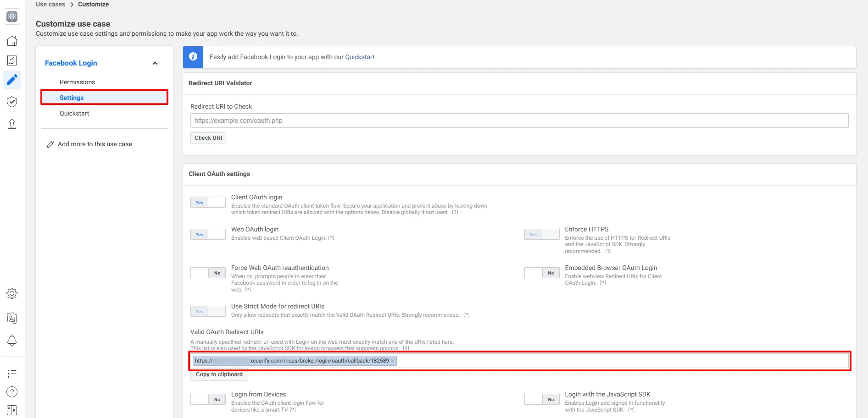Open the notifications bell icon
Screen dimensions: 868x418
click(x=12, y=340)
